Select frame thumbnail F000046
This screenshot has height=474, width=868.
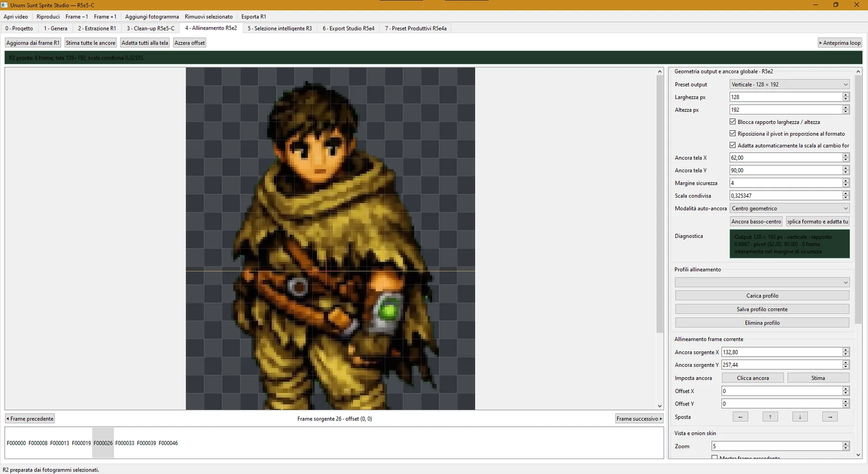point(168,443)
